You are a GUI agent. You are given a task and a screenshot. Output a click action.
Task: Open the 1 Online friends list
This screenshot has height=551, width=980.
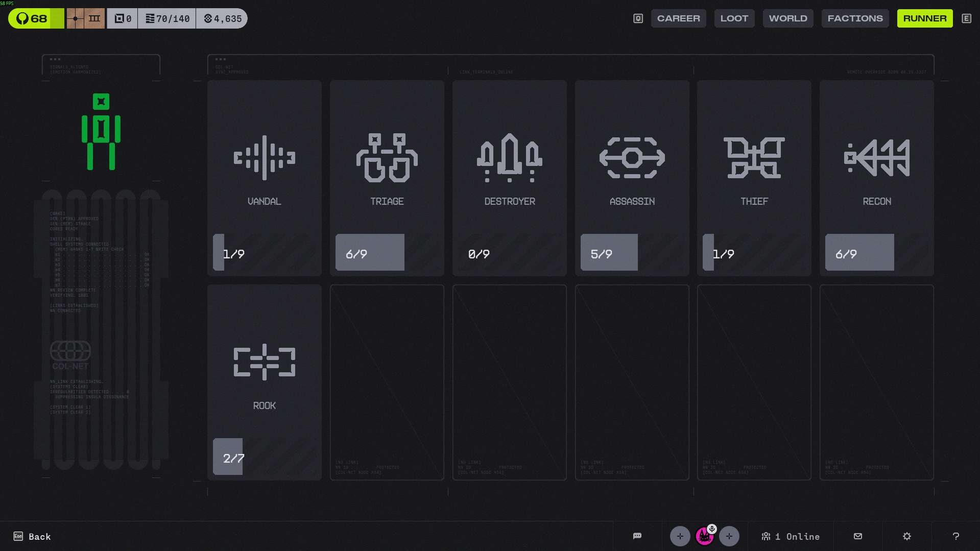click(x=791, y=536)
